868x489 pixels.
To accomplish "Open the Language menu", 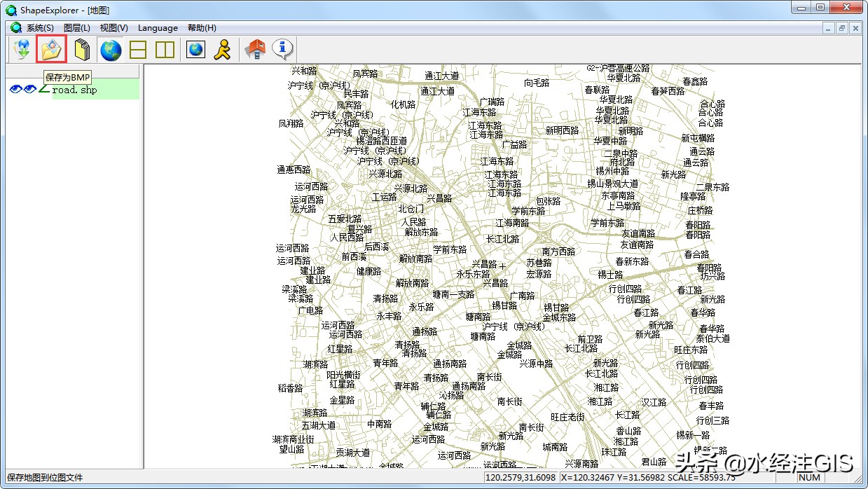I will tap(158, 28).
